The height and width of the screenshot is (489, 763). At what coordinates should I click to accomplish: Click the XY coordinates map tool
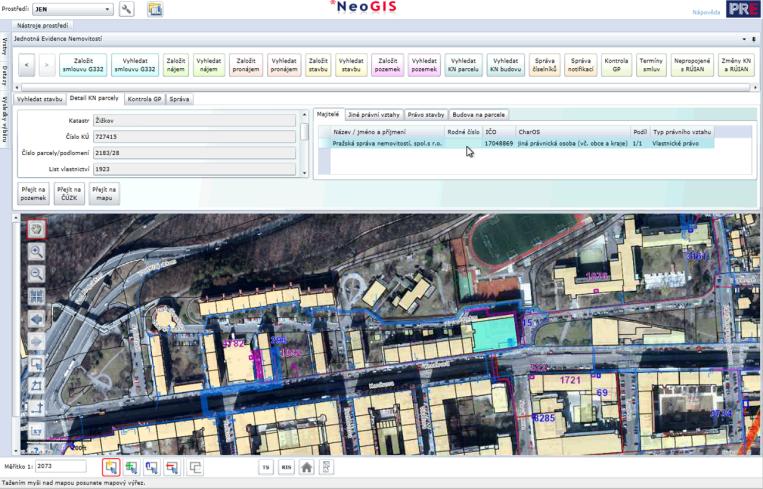click(36, 431)
